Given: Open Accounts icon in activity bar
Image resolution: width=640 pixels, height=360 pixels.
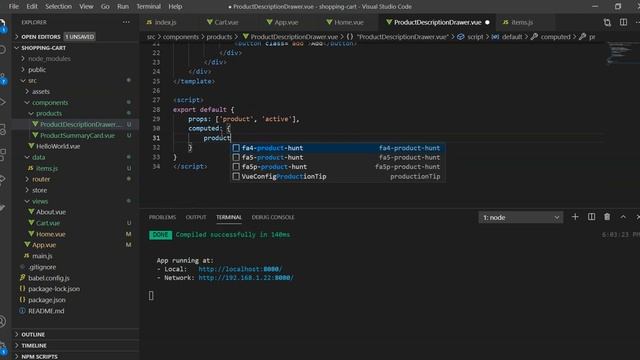Looking at the screenshot, I should tap(2, 322).
